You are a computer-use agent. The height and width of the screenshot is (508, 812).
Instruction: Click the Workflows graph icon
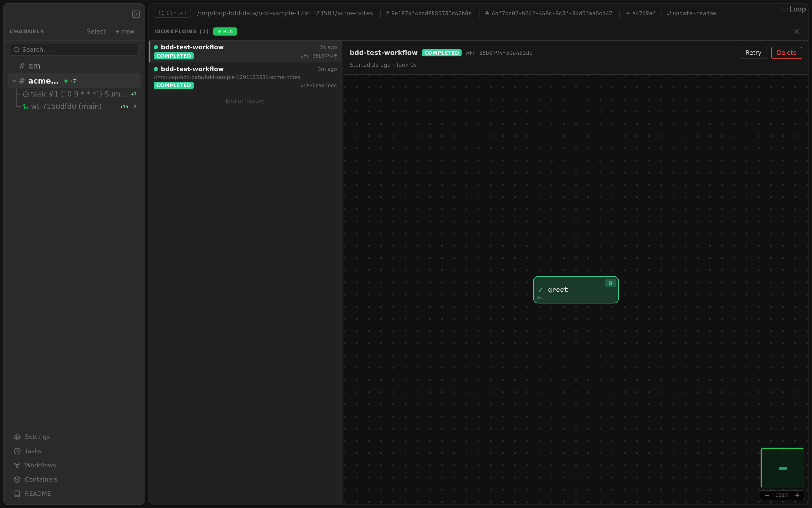[17, 465]
